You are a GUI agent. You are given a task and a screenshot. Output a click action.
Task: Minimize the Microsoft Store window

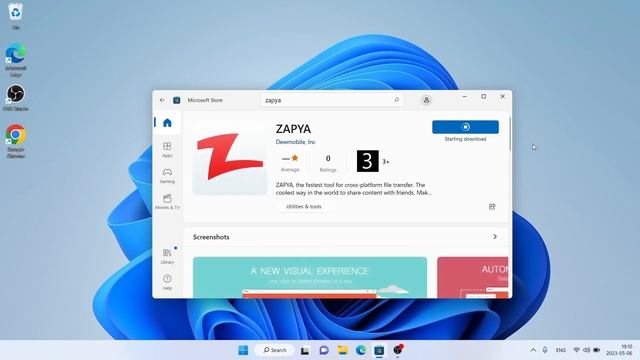[464, 97]
